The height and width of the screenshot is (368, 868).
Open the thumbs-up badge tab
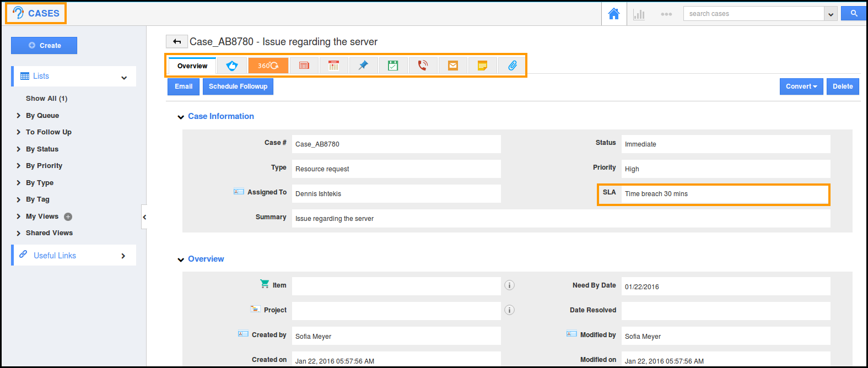pos(232,66)
